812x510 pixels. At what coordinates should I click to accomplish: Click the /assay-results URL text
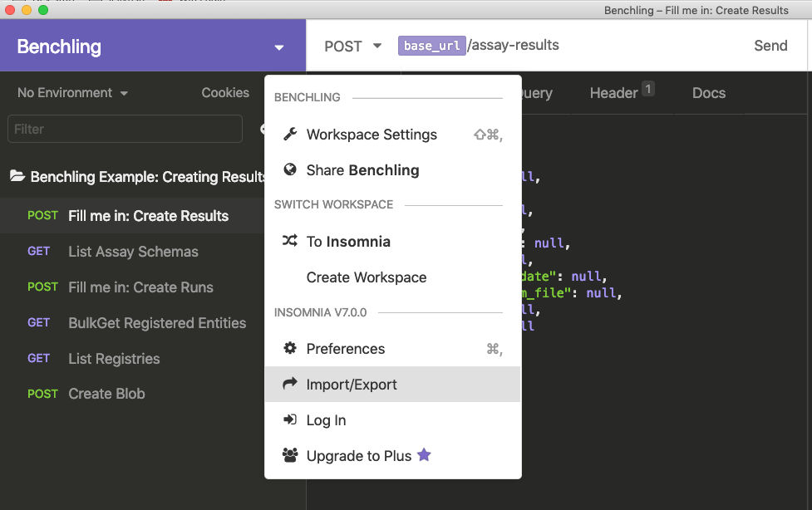pyautogui.click(x=513, y=45)
